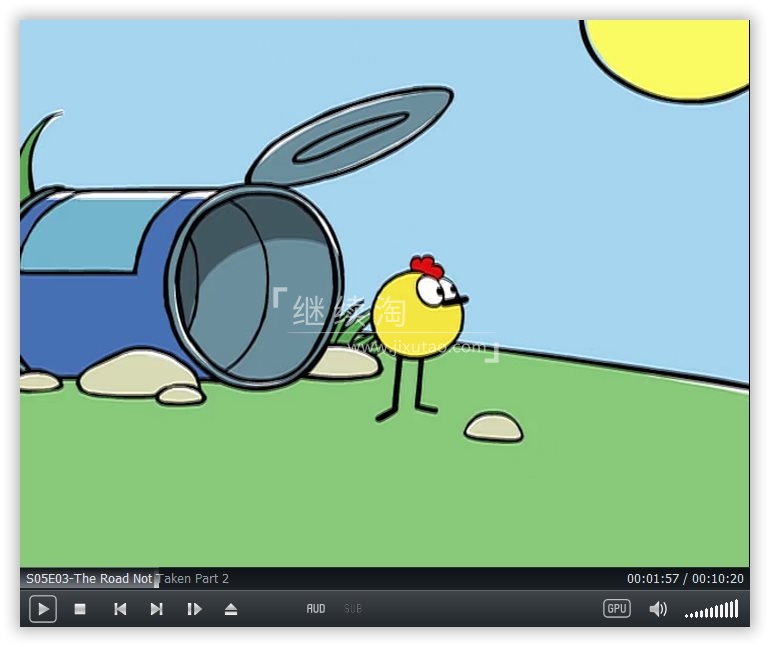Set the volume on the volume bars slider
Screen dimensions: 770x647
click(x=712, y=609)
